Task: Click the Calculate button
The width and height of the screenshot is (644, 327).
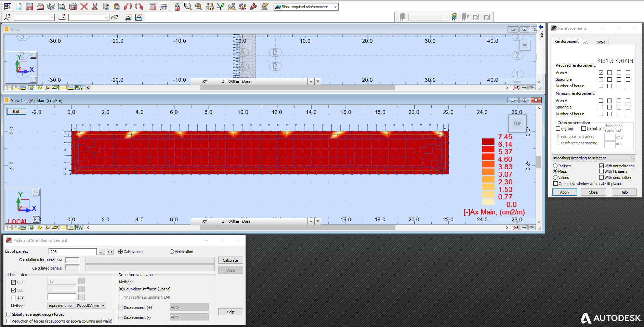Action: [230, 260]
